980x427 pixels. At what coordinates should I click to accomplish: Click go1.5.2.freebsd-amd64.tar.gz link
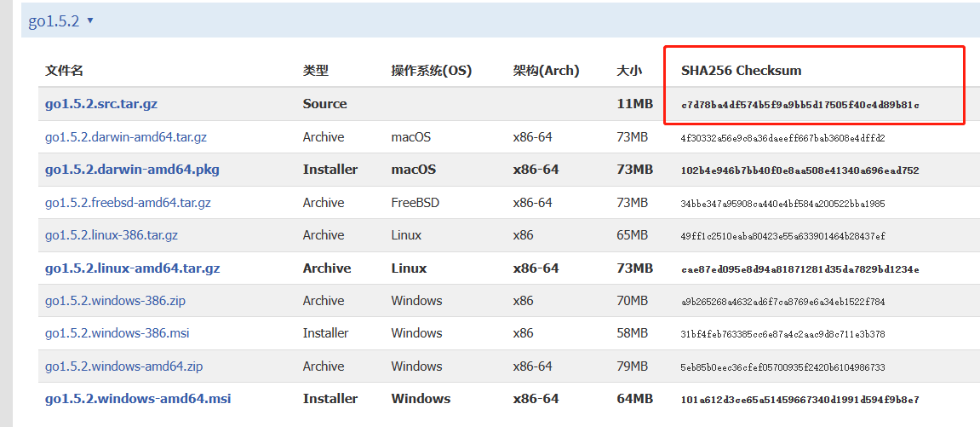[x=128, y=203]
